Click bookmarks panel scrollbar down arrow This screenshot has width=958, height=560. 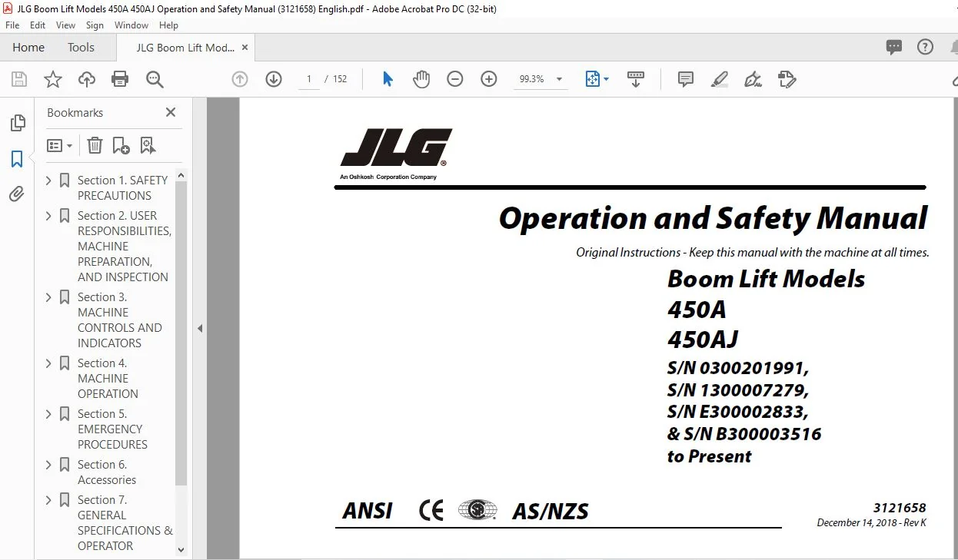point(181,550)
